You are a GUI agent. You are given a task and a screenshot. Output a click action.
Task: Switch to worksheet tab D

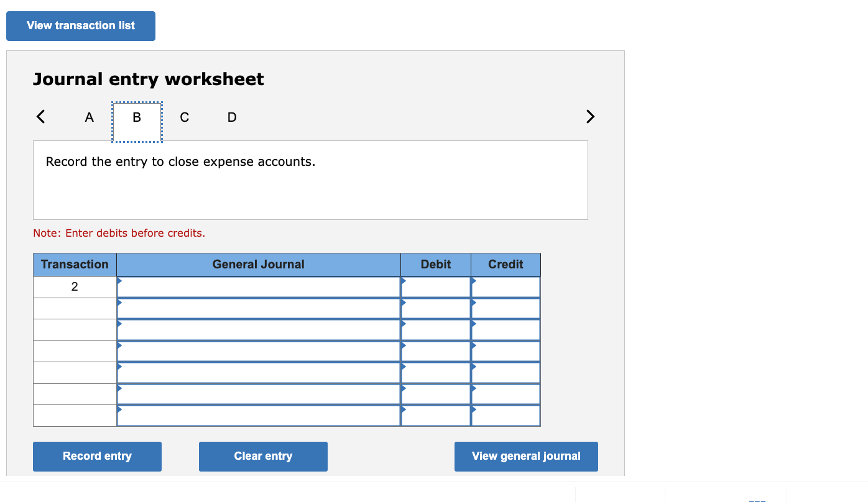click(x=231, y=117)
